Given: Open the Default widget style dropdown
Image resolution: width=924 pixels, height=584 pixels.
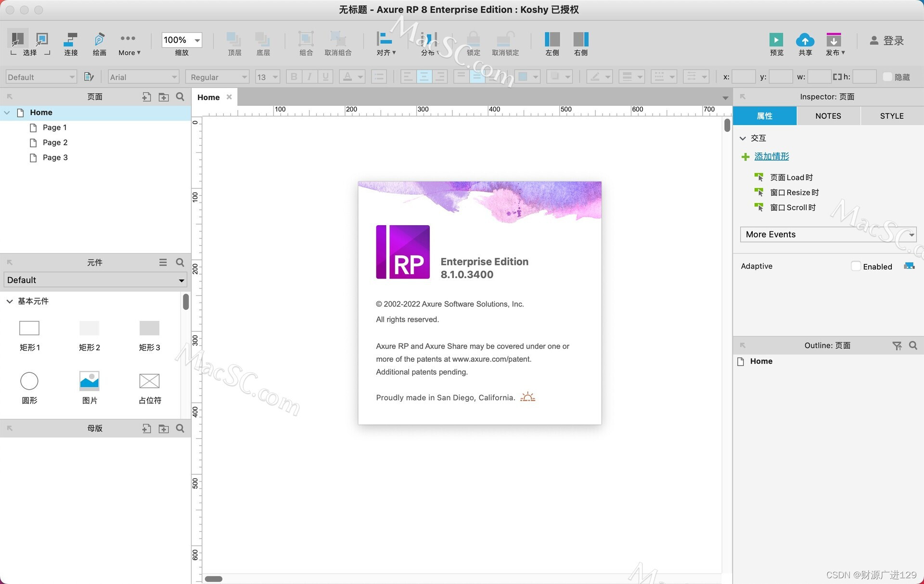Looking at the screenshot, I should 41,77.
